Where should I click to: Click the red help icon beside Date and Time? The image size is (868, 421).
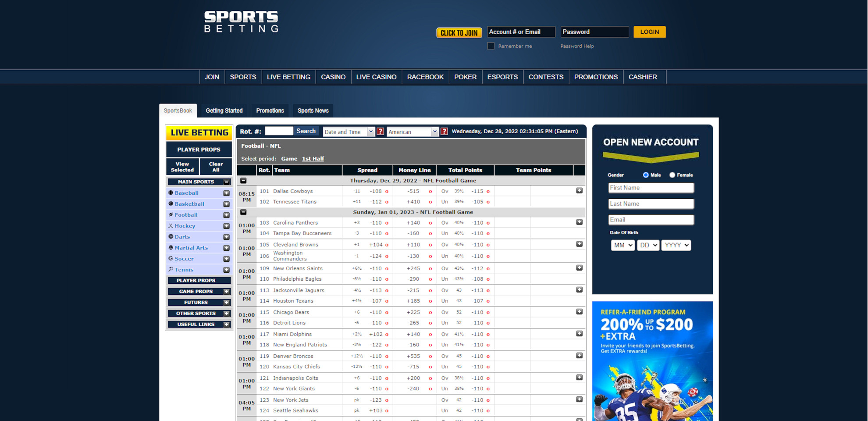(x=380, y=132)
